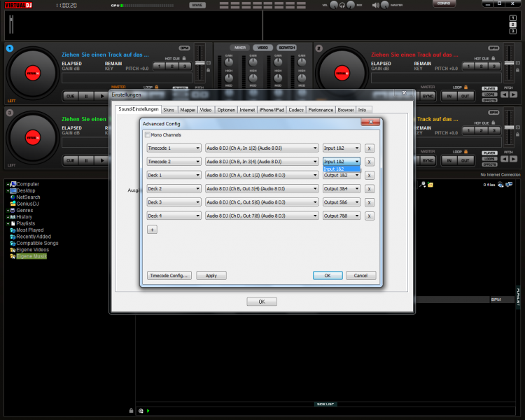Viewport: 525px width, 420px height.
Task: Select deck layout 1 at top right
Action: click(512, 18)
